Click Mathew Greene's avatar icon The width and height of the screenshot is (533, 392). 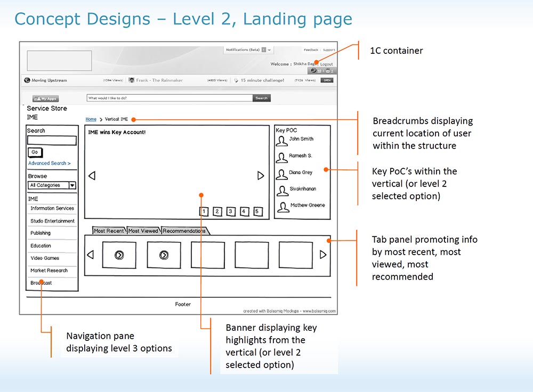pos(282,206)
